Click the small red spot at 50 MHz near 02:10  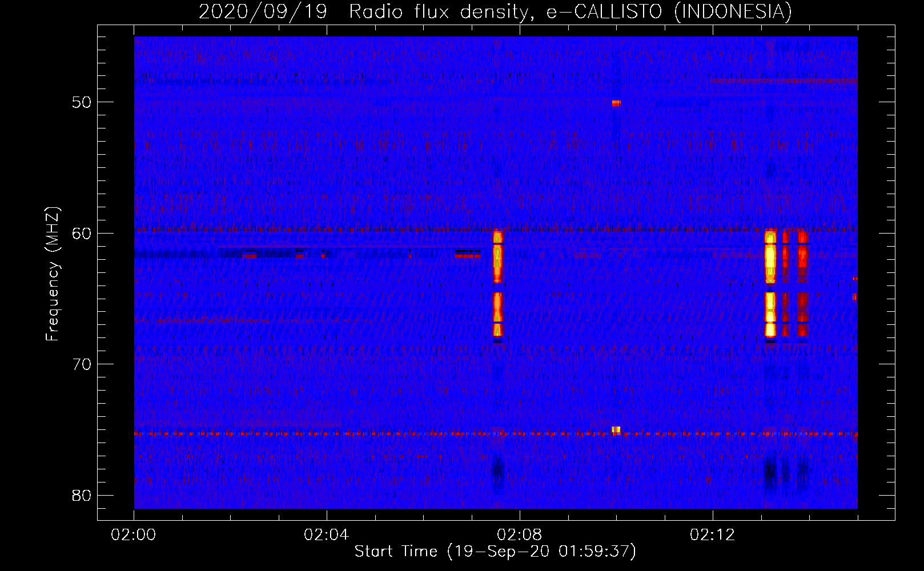coord(616,103)
